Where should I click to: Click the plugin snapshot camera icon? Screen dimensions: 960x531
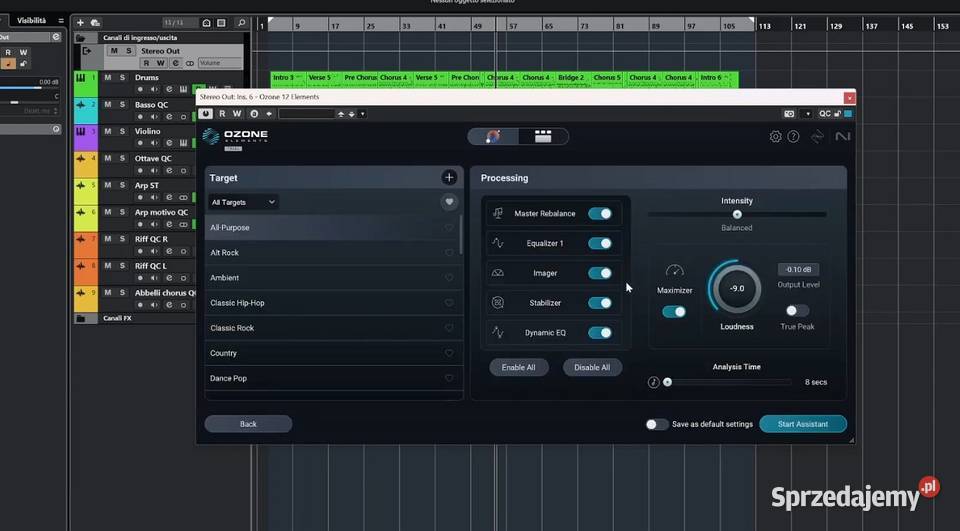coord(789,114)
